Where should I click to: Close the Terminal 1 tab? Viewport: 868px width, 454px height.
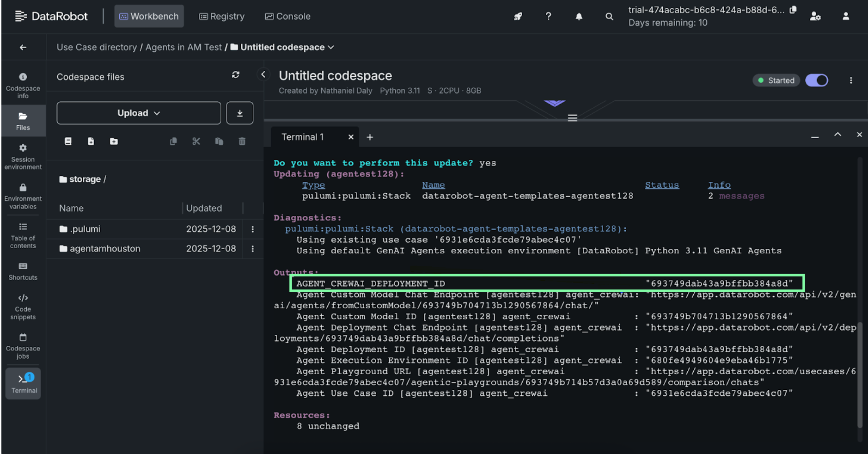click(351, 137)
